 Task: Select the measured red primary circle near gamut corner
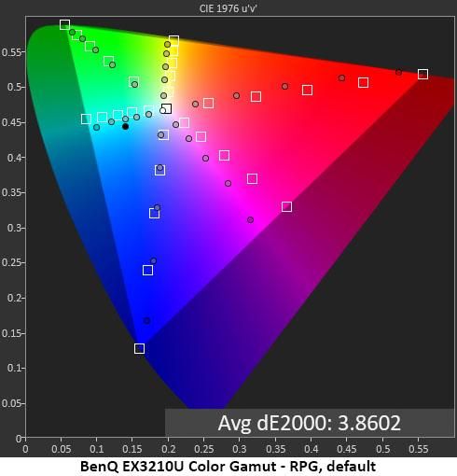398,72
